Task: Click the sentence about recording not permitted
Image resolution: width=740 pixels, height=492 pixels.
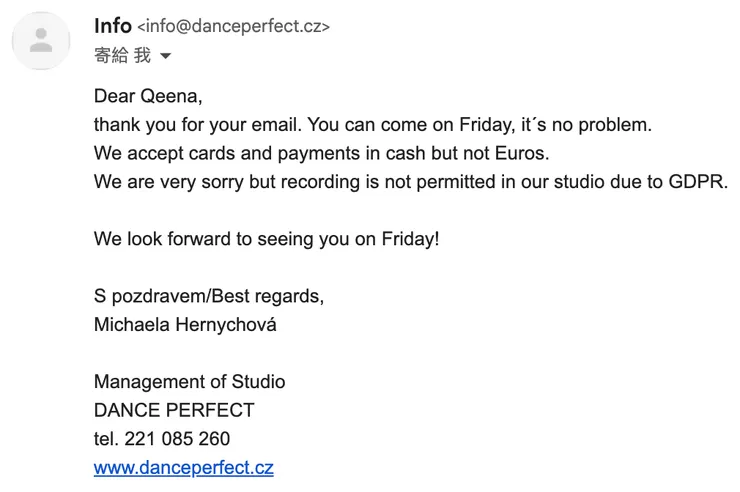Action: tap(410, 182)
